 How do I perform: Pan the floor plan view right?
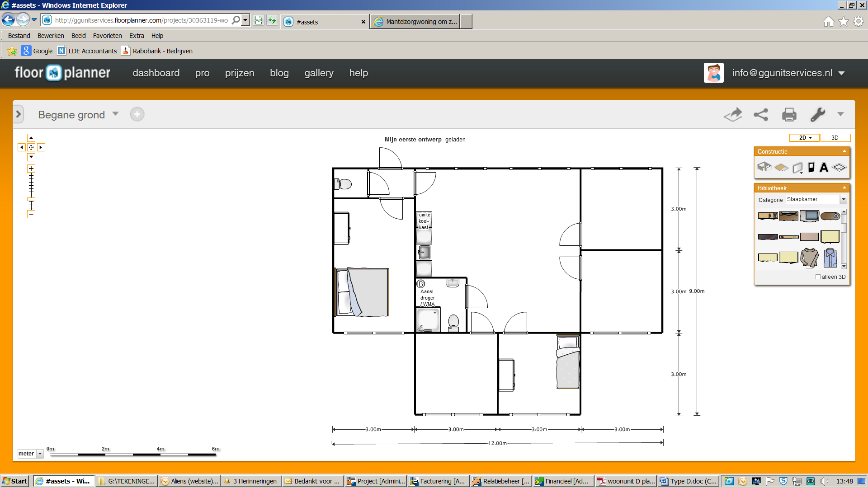(x=41, y=147)
